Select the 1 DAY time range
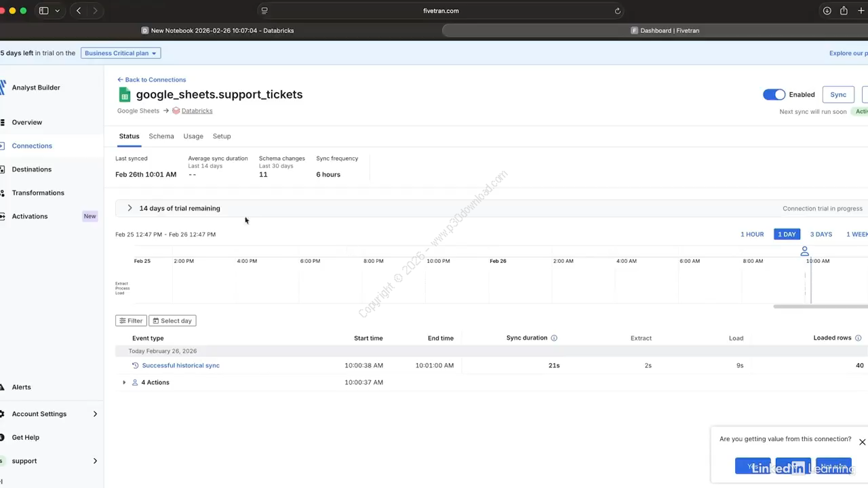The width and height of the screenshot is (868, 488). [x=787, y=235]
